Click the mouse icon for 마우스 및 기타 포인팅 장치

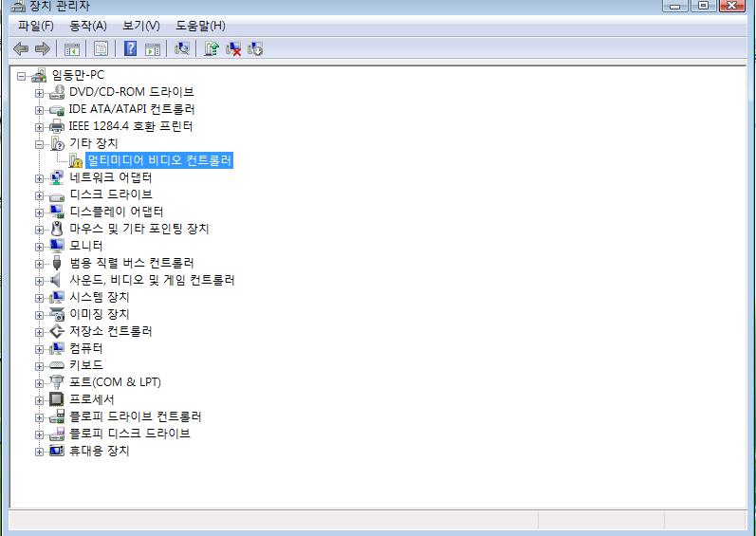click(57, 229)
